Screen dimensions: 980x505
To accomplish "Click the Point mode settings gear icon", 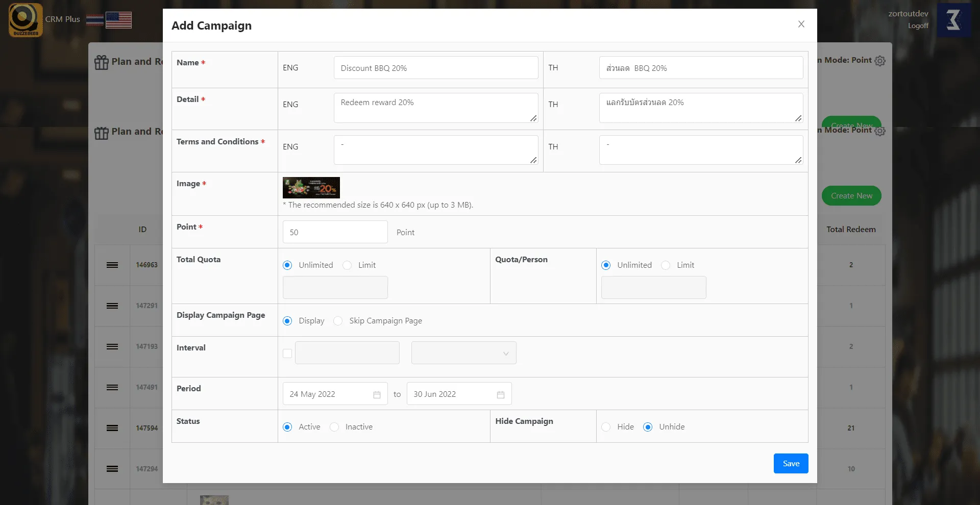I will (x=880, y=61).
